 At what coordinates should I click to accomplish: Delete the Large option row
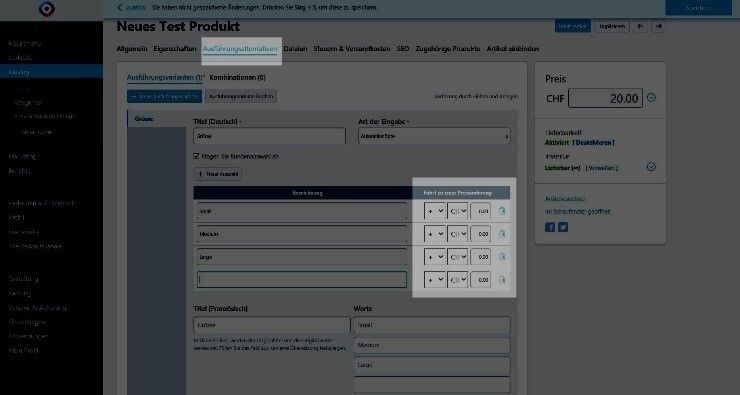tap(502, 257)
